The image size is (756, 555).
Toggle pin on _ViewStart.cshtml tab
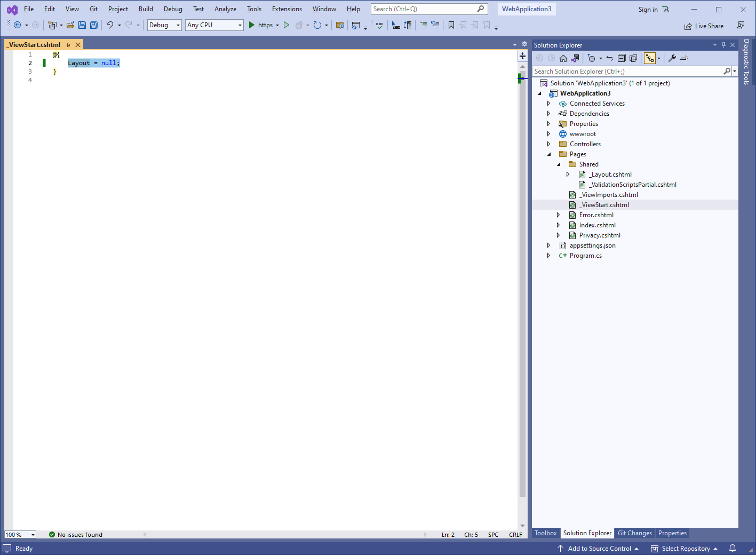click(x=68, y=45)
